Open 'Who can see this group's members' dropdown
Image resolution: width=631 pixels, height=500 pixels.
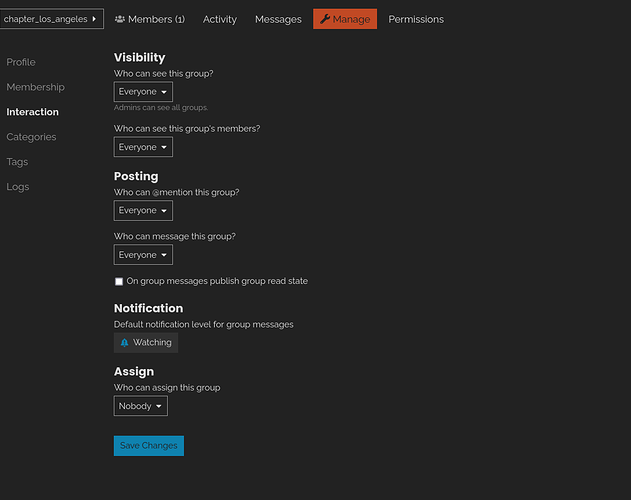coord(143,147)
